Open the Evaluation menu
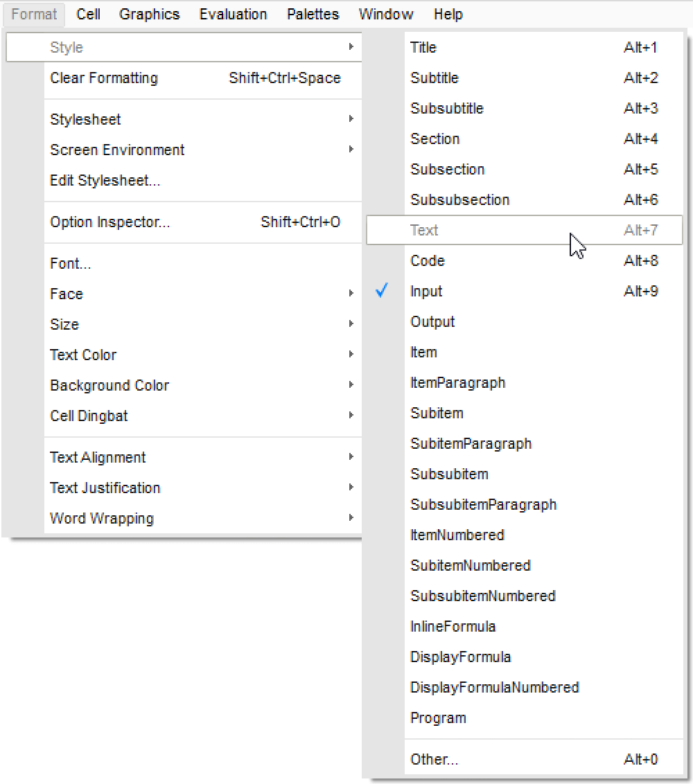The height and width of the screenshot is (784, 693). coord(233,14)
